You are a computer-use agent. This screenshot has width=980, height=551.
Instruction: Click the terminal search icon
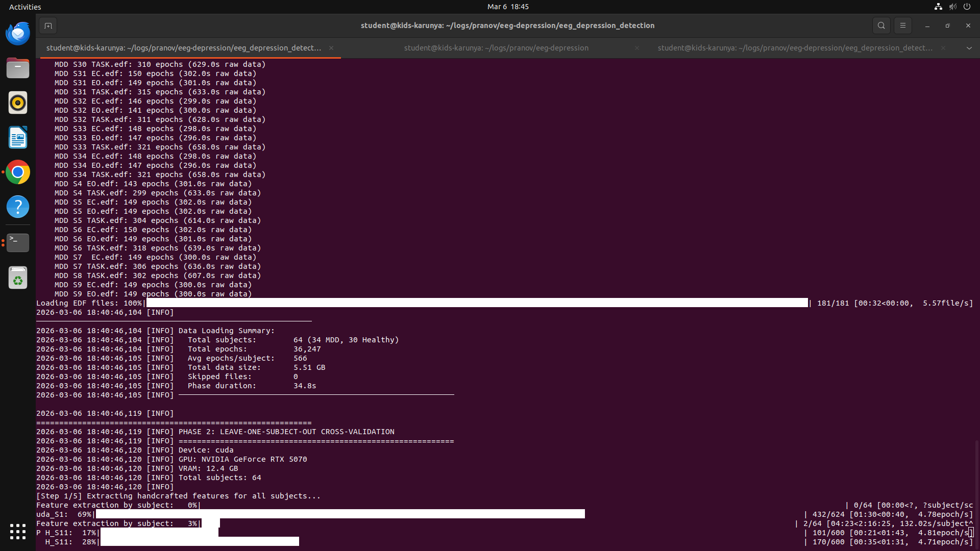(x=881, y=26)
